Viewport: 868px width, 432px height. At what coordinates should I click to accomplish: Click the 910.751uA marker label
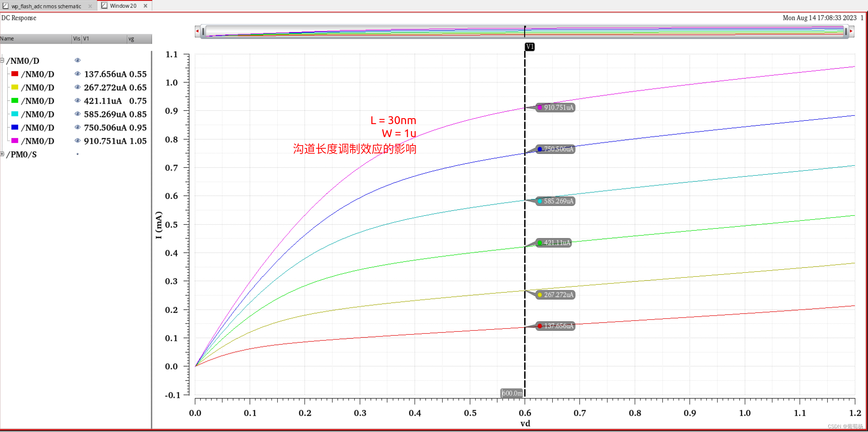coord(558,108)
